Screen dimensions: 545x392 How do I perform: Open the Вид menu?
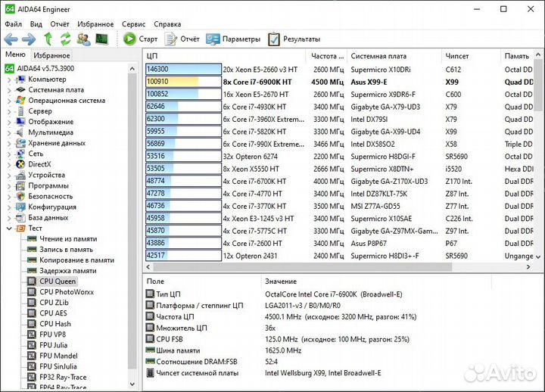pos(36,24)
